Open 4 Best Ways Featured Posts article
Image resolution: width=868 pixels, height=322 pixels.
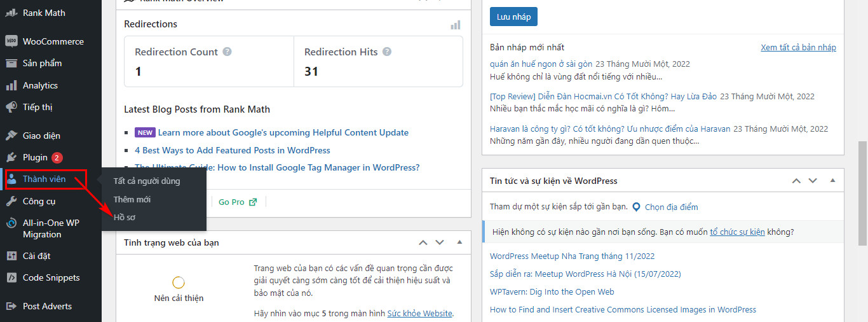point(233,150)
